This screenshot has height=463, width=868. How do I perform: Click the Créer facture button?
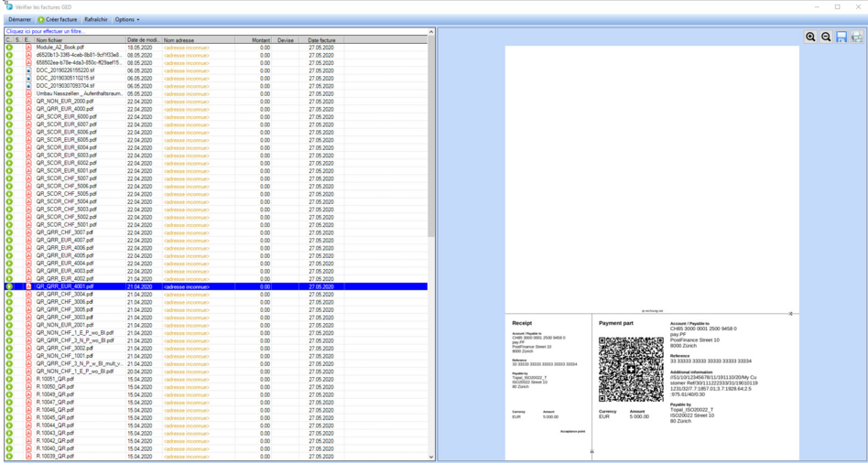(x=58, y=19)
